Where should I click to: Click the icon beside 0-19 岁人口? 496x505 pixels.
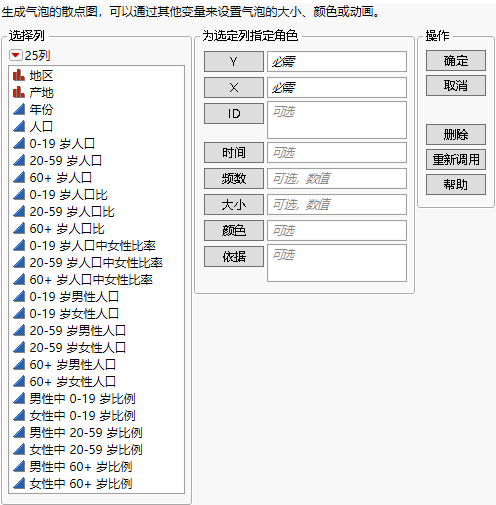19,143
